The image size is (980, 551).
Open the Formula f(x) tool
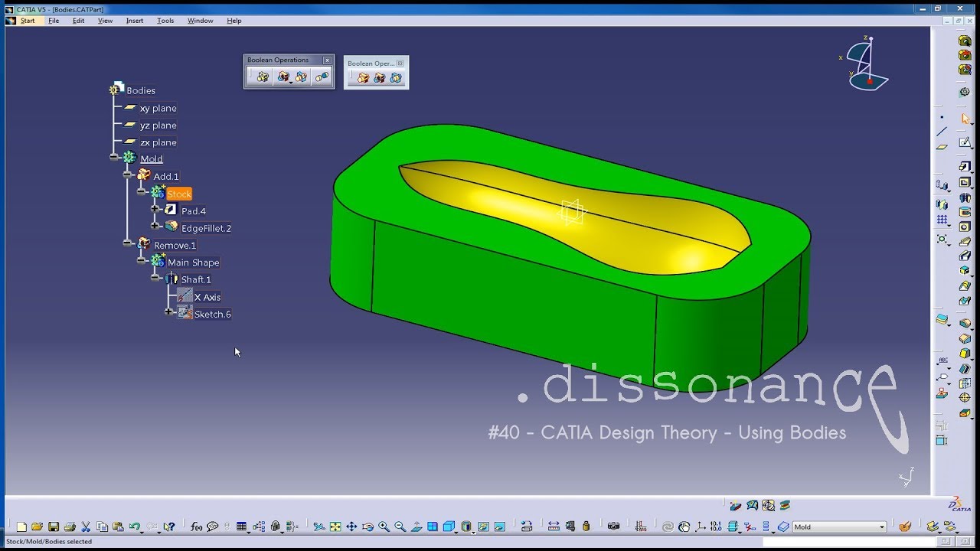(x=196, y=527)
